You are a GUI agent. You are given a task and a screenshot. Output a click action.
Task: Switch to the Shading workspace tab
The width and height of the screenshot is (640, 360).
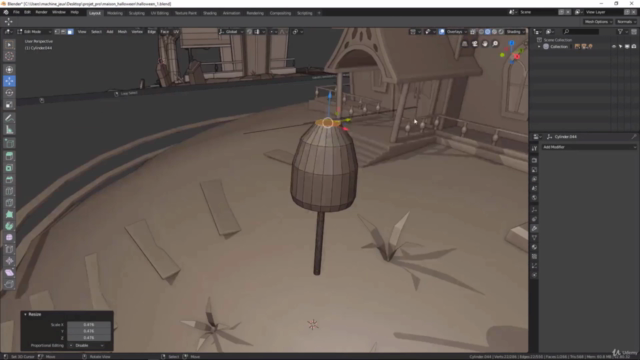210,13
